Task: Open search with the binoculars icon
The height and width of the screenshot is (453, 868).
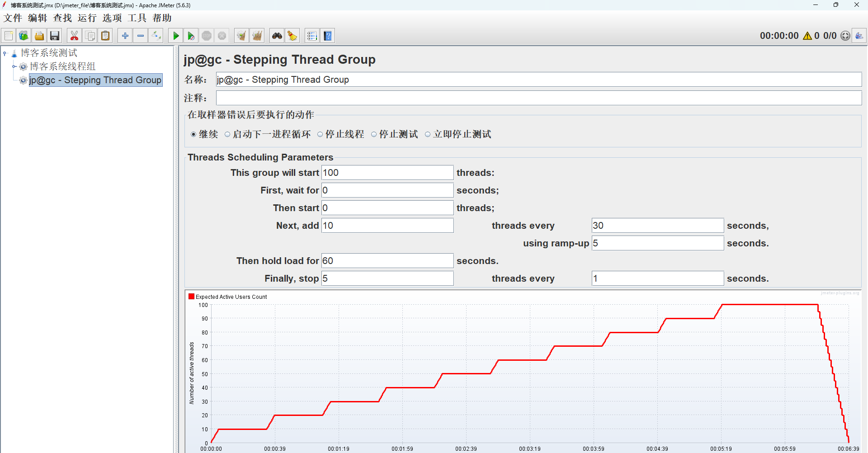Action: pos(277,36)
